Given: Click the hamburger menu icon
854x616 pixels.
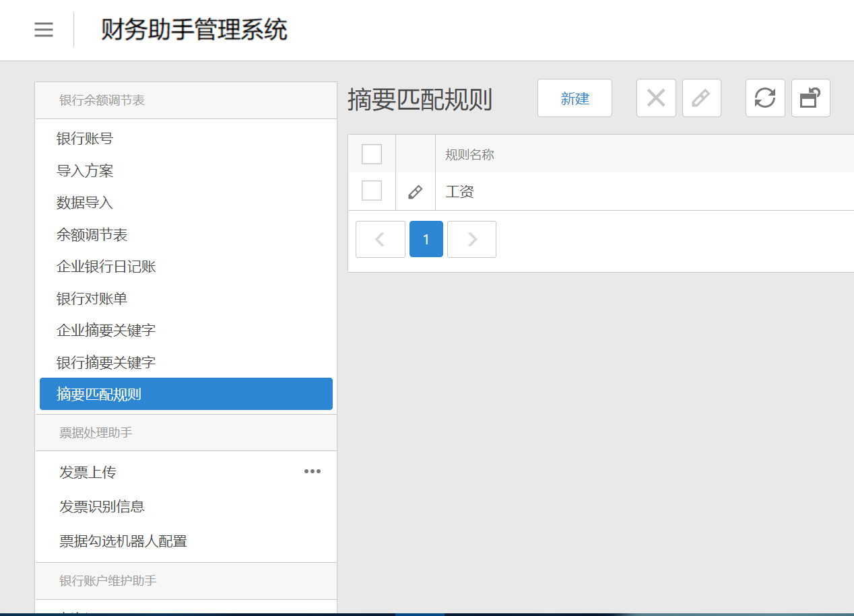Looking at the screenshot, I should click(44, 30).
